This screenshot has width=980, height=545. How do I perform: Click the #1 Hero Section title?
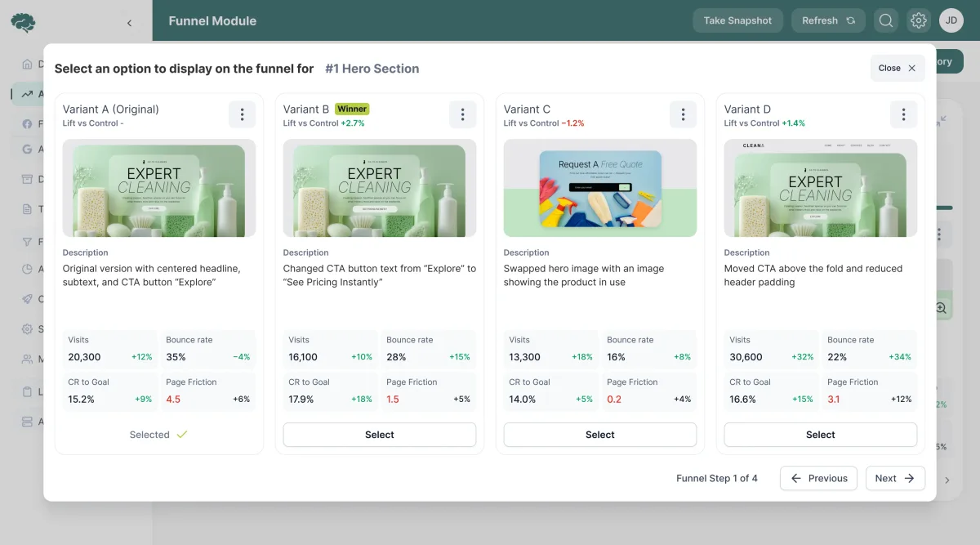pos(372,69)
